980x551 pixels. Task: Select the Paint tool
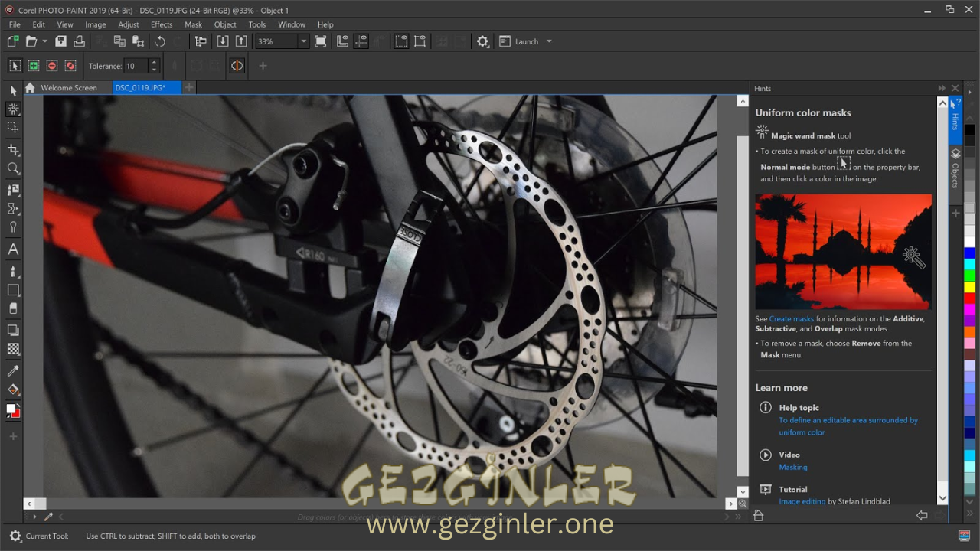(13, 271)
